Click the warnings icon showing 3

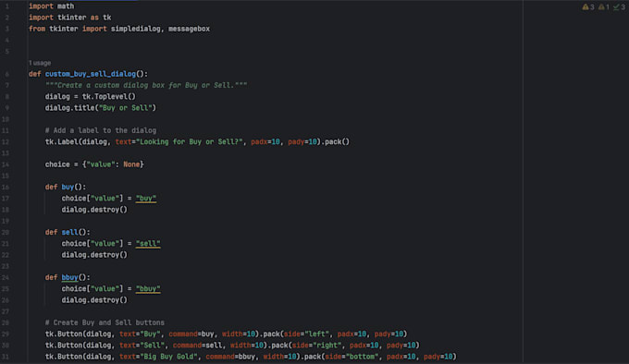pyautogui.click(x=588, y=6)
